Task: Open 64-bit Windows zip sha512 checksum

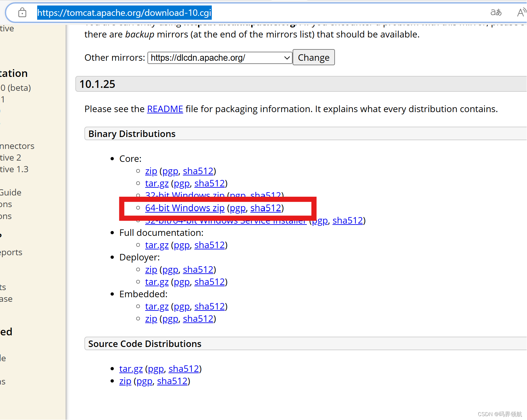Action: 266,208
